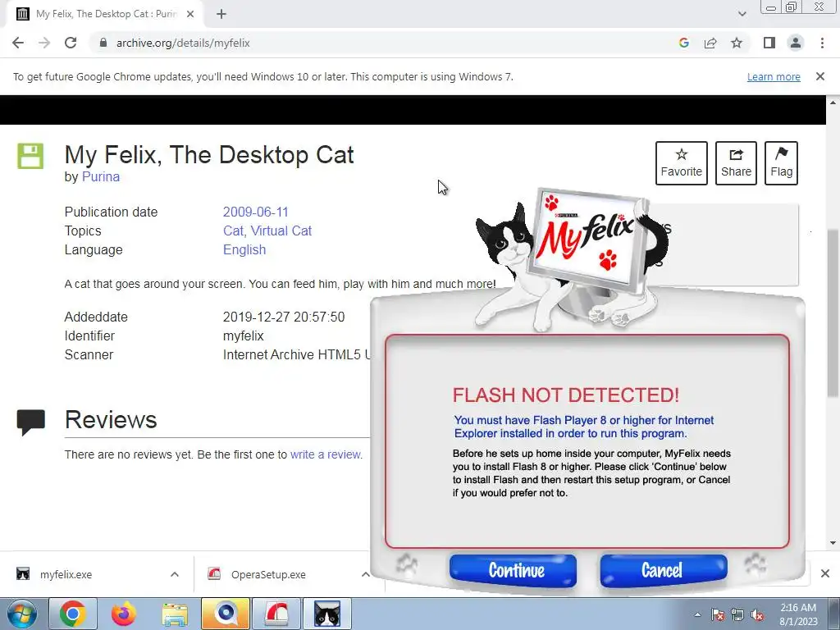The image size is (840, 630).
Task: Open the Windows Start menu
Action: click(22, 614)
